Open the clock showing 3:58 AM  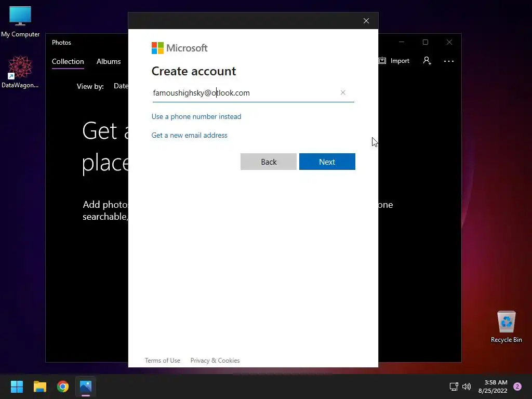(493, 387)
